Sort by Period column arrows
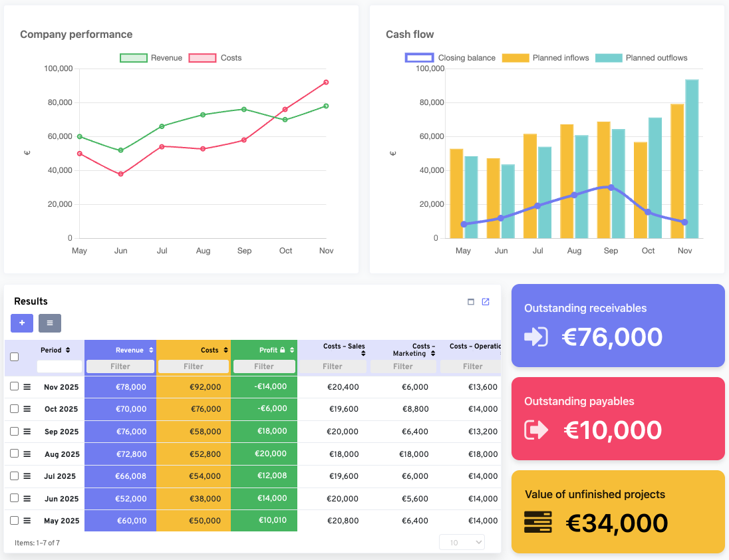 [68, 350]
